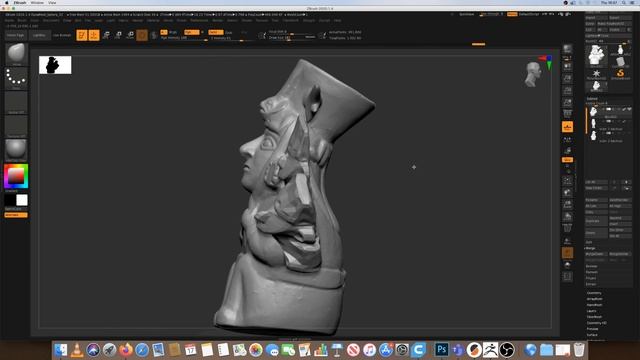Expand the Boolean section

pyautogui.click(x=591, y=266)
